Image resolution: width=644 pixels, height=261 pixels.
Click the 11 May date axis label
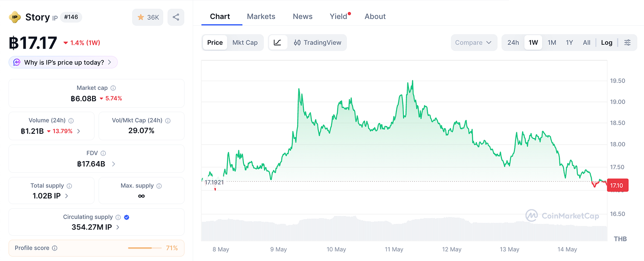pyautogui.click(x=394, y=249)
